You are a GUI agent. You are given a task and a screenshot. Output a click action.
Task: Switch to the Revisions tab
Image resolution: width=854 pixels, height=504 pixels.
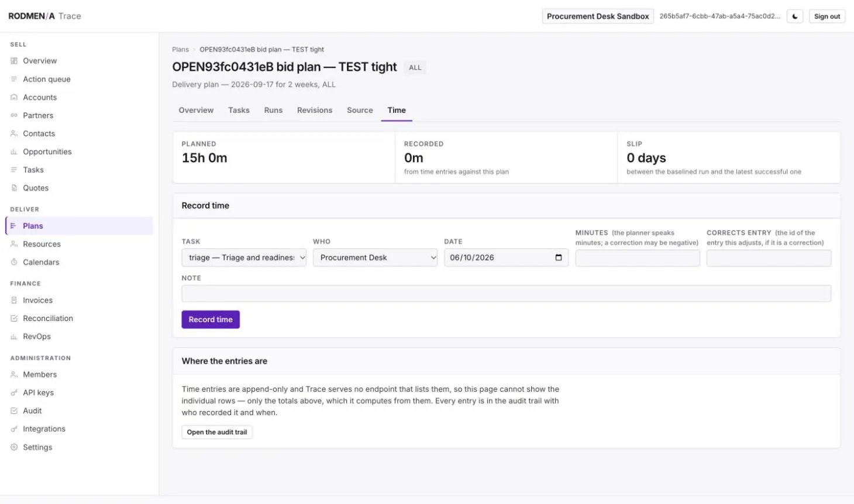[315, 110]
